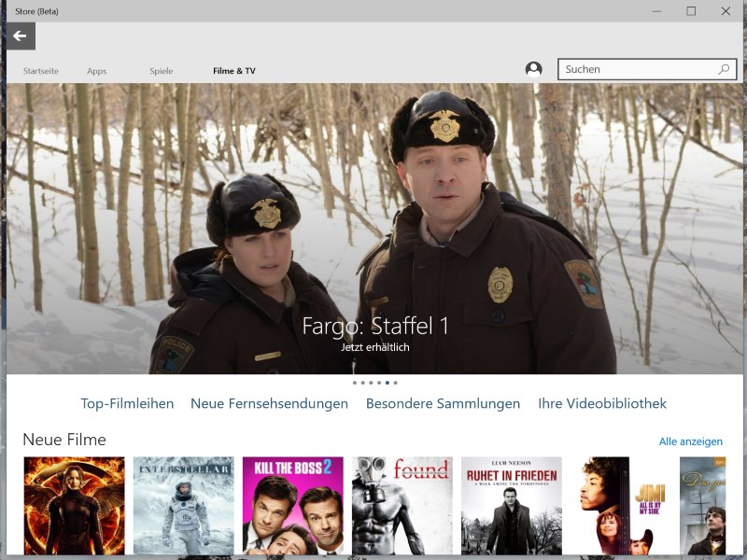This screenshot has height=560, width=747.
Task: Switch to the Apps tab
Action: click(x=97, y=71)
